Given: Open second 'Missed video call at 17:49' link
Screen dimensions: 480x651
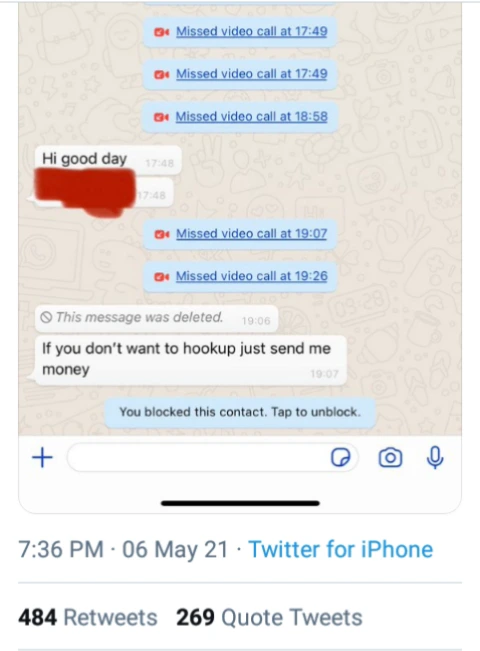Looking at the screenshot, I should coord(252,74).
